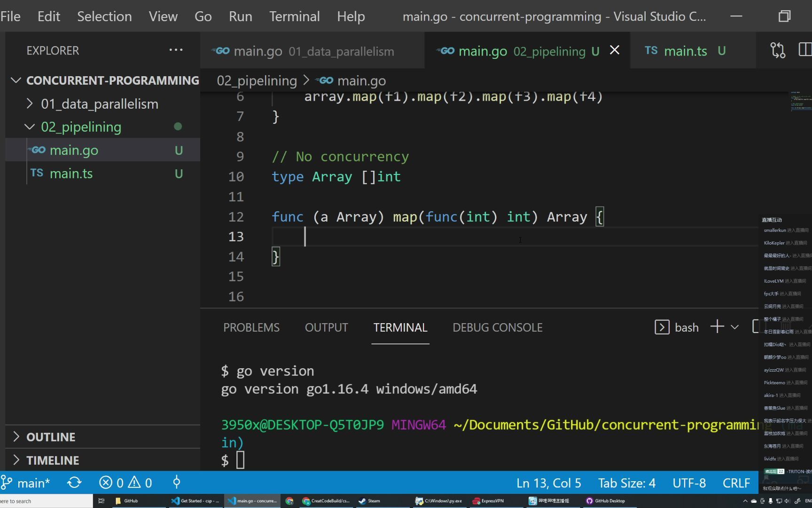This screenshot has height=508, width=812.
Task: Split the editor to the right
Action: [x=805, y=50]
